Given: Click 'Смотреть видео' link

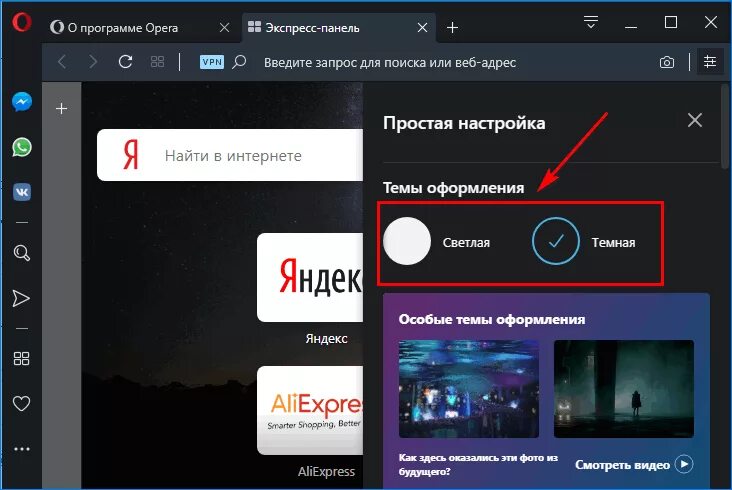Looking at the screenshot, I should 622,465.
